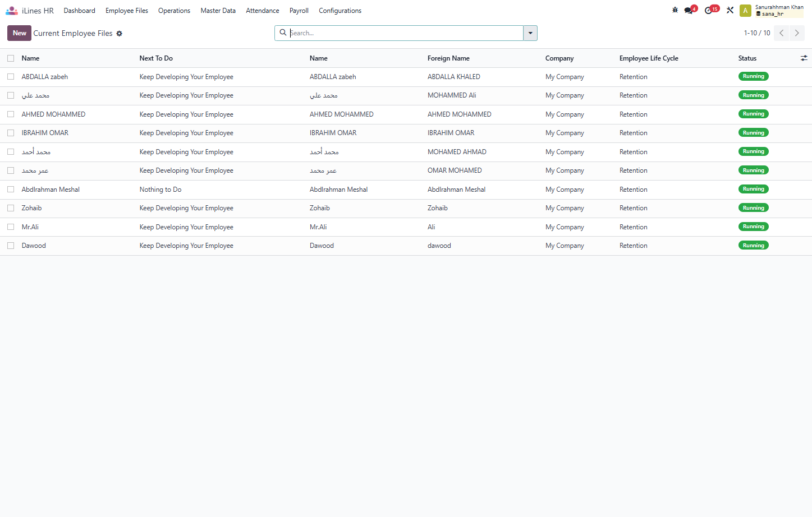
Task: Check the Zohaib row checkbox
Action: (11, 208)
